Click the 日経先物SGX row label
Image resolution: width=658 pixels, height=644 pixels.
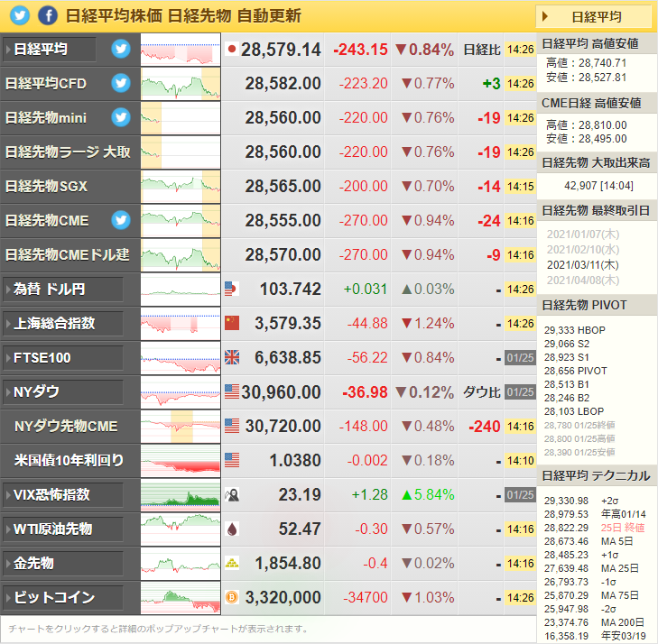(x=46, y=186)
